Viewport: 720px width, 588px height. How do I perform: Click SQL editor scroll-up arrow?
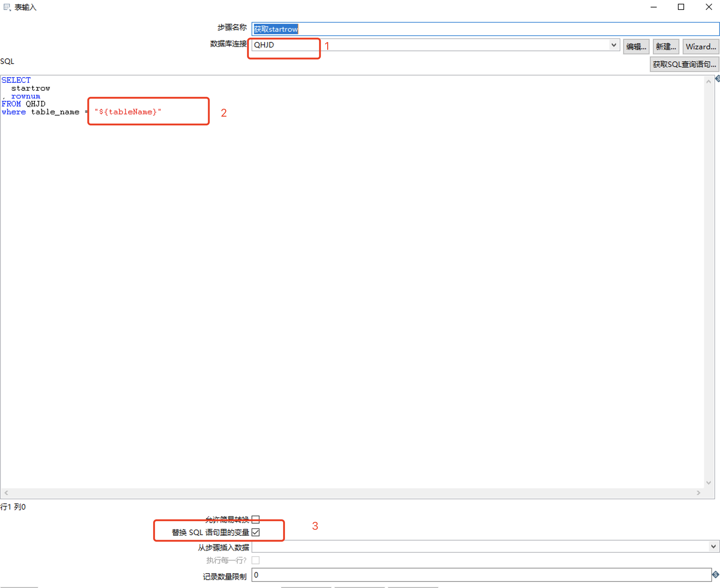point(708,82)
